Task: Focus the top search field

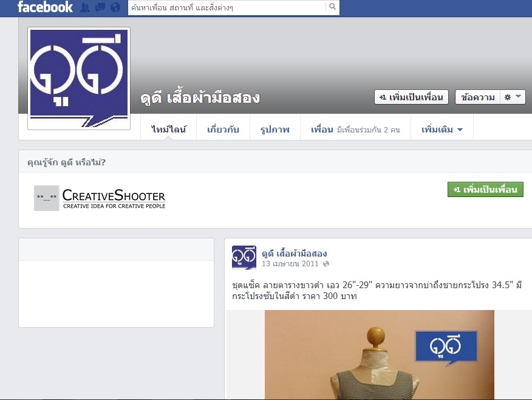Action: click(x=227, y=7)
